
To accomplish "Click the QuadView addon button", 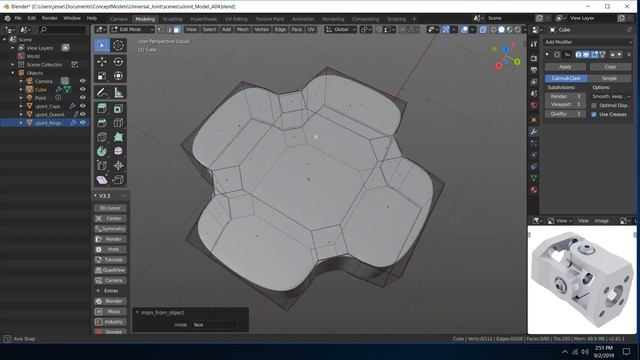I will click(110, 270).
